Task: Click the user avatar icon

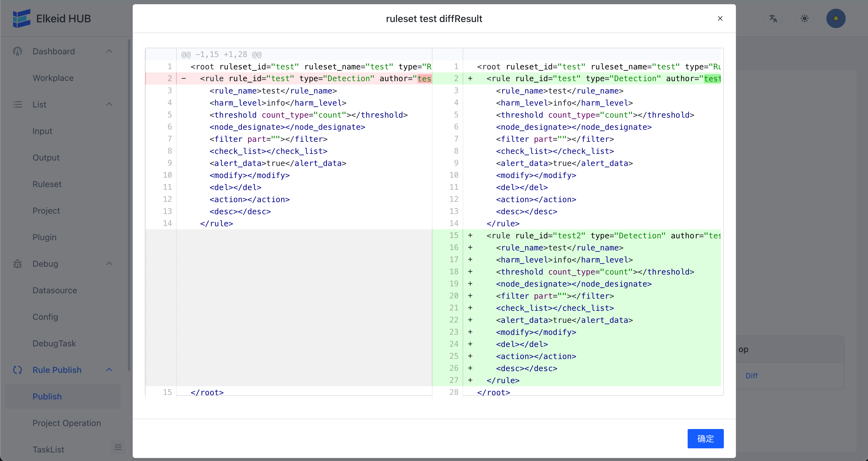Action: [836, 18]
